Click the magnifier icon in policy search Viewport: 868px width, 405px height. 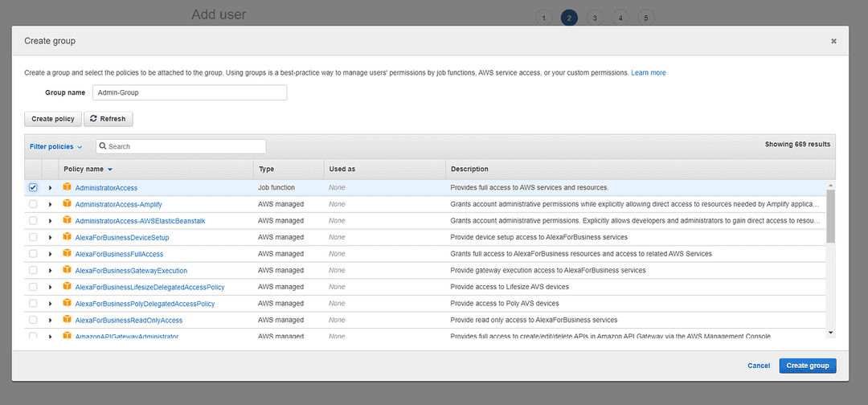pyautogui.click(x=103, y=146)
